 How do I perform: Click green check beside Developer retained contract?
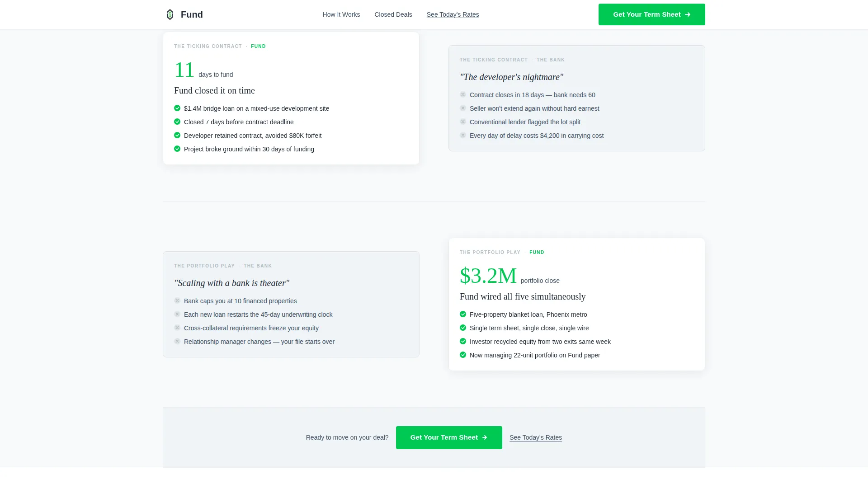point(177,135)
